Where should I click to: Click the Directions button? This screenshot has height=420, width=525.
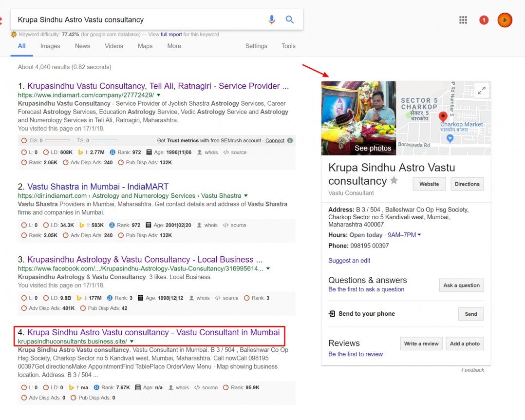[467, 184]
